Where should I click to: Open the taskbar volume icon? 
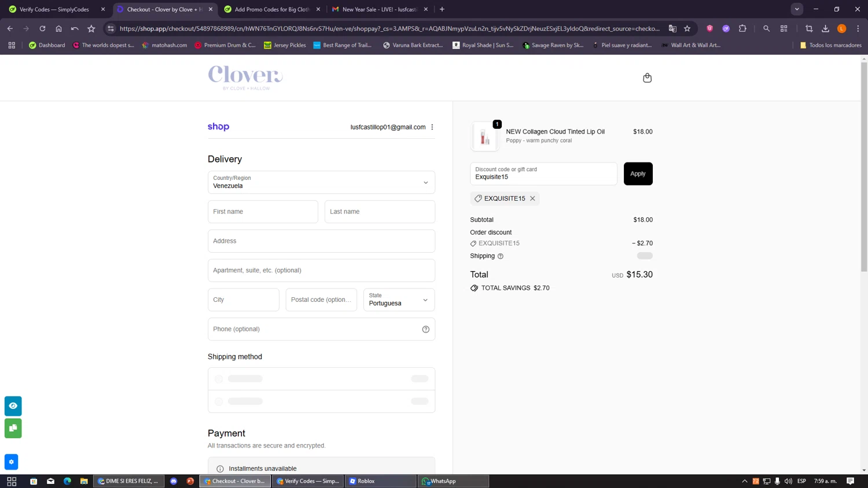(x=788, y=481)
